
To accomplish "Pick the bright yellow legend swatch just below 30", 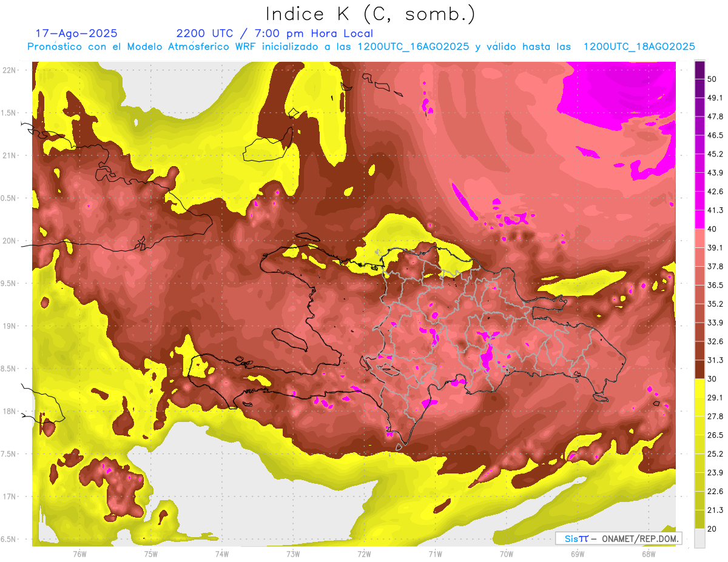I will pyautogui.click(x=700, y=388).
